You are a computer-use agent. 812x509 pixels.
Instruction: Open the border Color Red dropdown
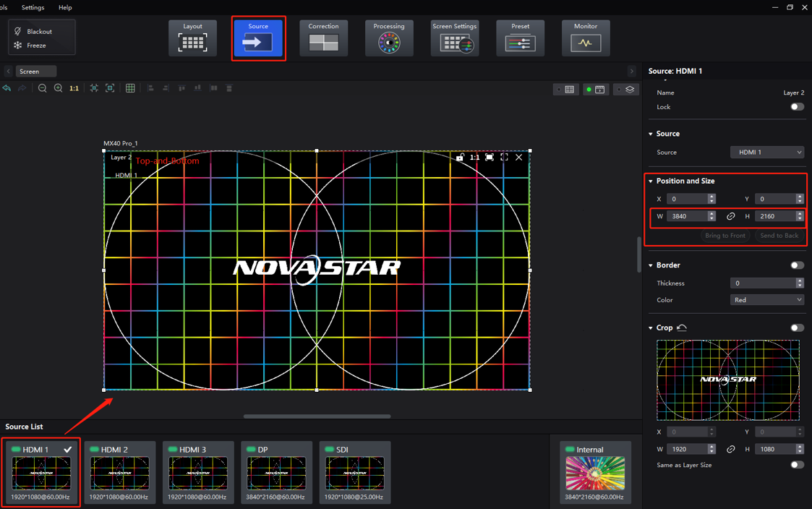coord(767,300)
